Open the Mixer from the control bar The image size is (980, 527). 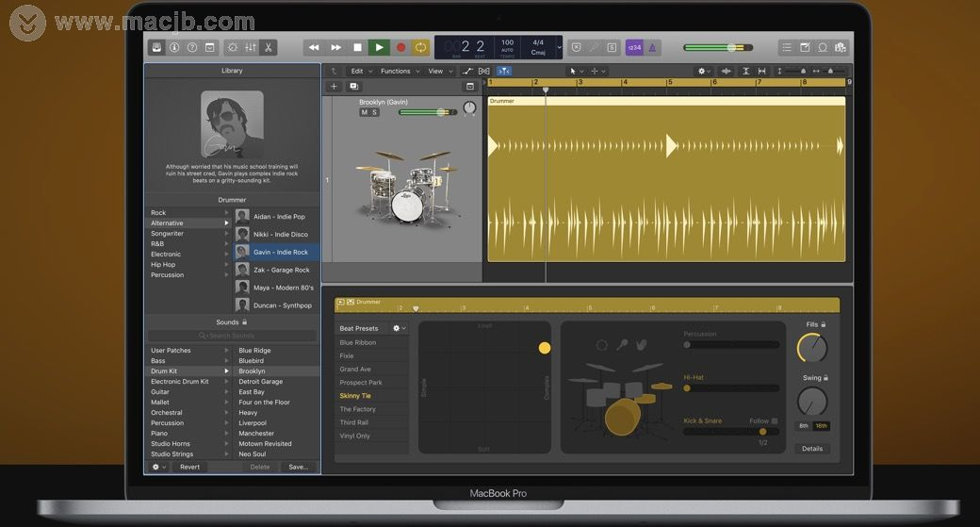(x=251, y=47)
